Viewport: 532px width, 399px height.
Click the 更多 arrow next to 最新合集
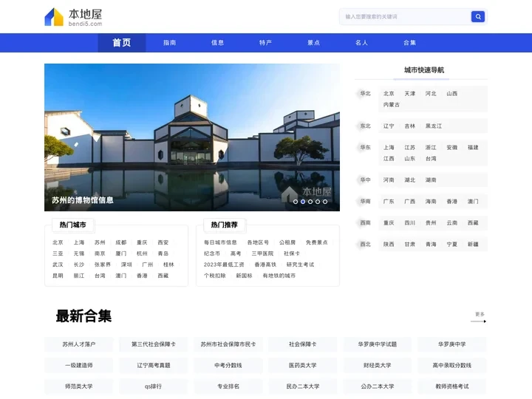480,317
